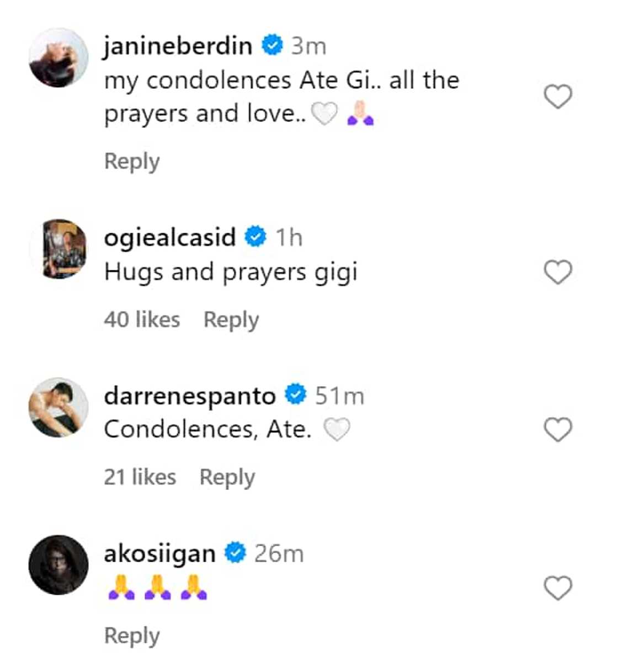618x672 pixels.
Task: Open the akosiigan username link
Action: pyautogui.click(x=159, y=553)
